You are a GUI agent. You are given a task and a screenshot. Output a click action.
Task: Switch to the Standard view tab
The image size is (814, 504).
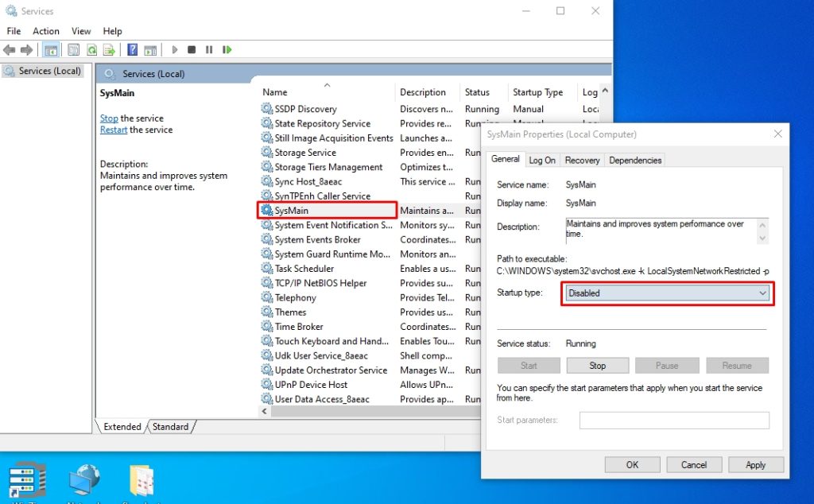click(170, 427)
